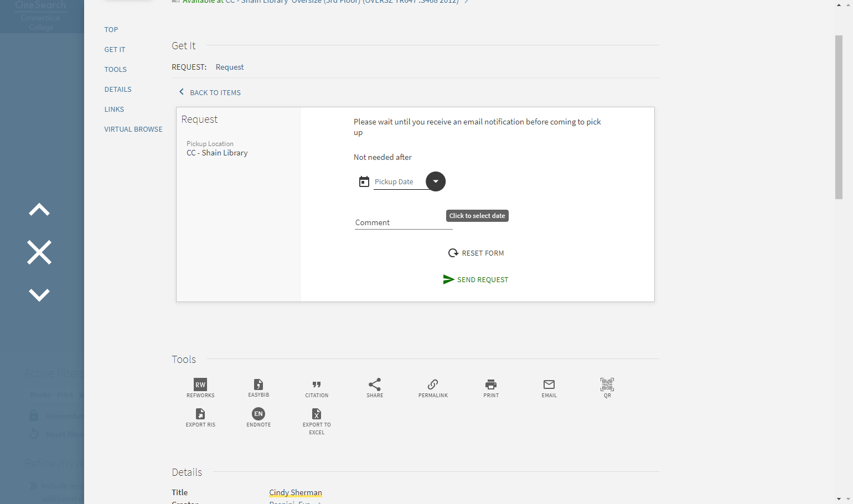
Task: Go to next record with down chevron
Action: (x=39, y=295)
